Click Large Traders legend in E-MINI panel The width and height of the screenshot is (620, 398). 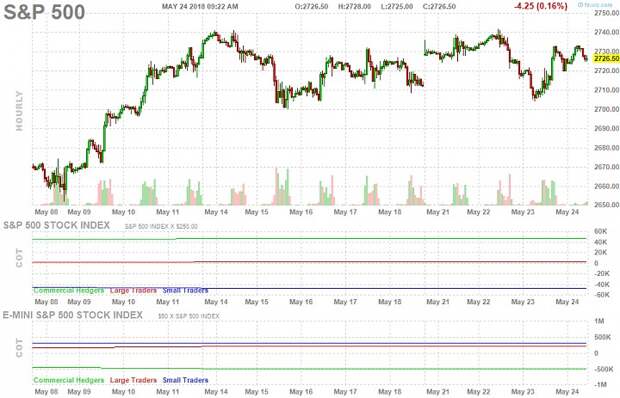coord(133,380)
